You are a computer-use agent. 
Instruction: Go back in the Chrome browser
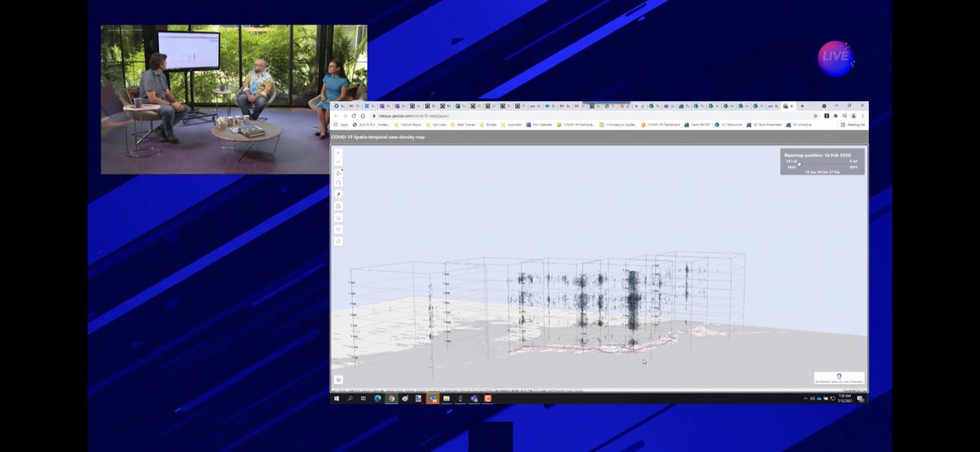[336, 116]
